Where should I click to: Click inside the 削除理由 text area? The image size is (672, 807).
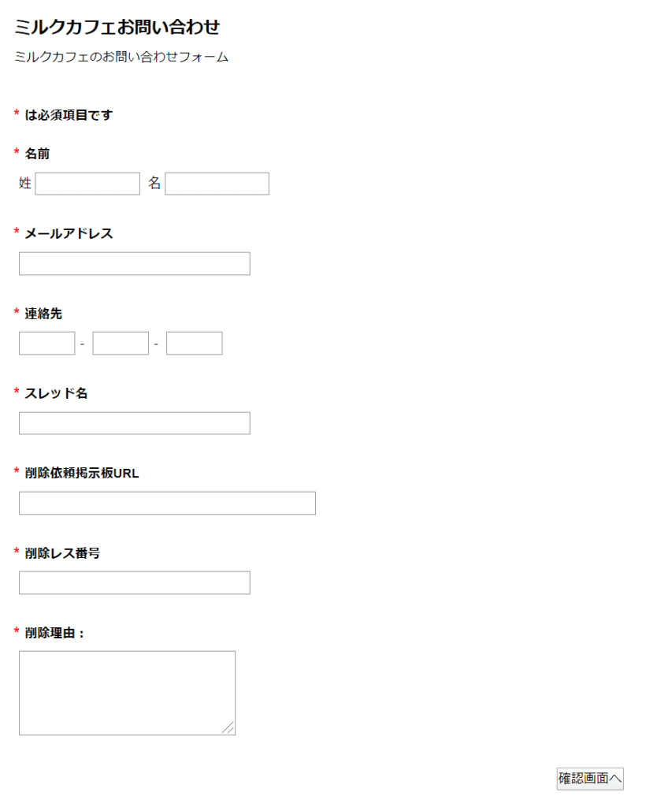[127, 693]
